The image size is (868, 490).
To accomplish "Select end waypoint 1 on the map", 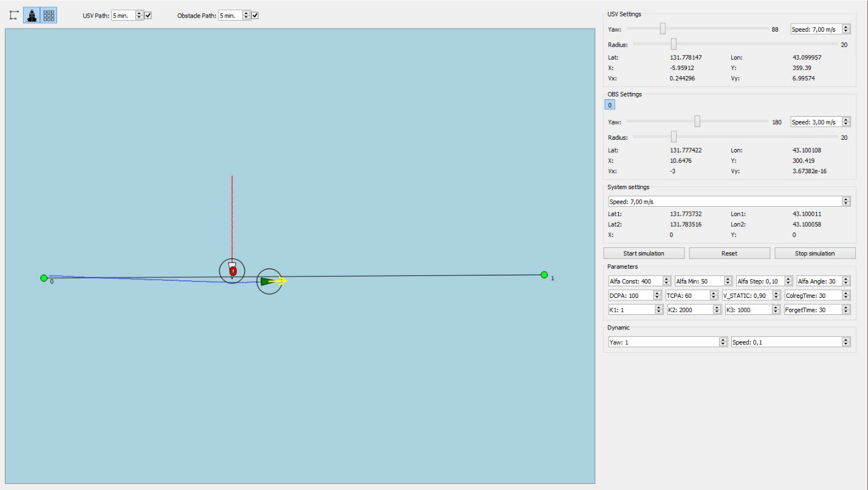I will point(544,275).
